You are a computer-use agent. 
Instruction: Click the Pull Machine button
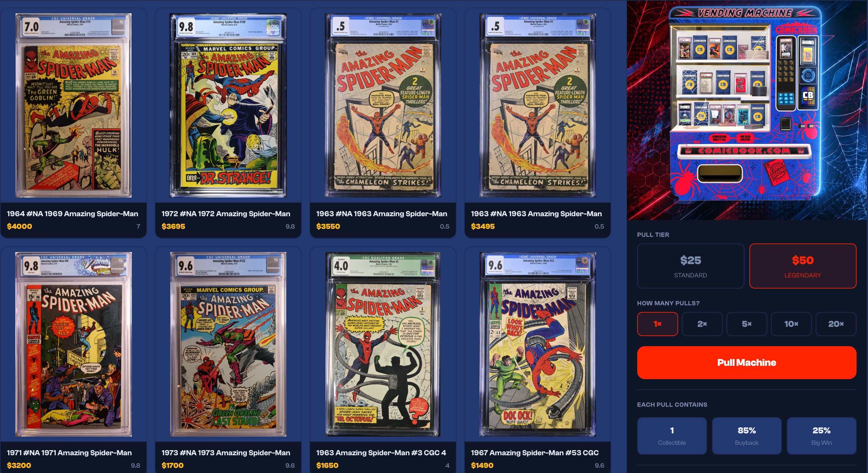coord(746,362)
